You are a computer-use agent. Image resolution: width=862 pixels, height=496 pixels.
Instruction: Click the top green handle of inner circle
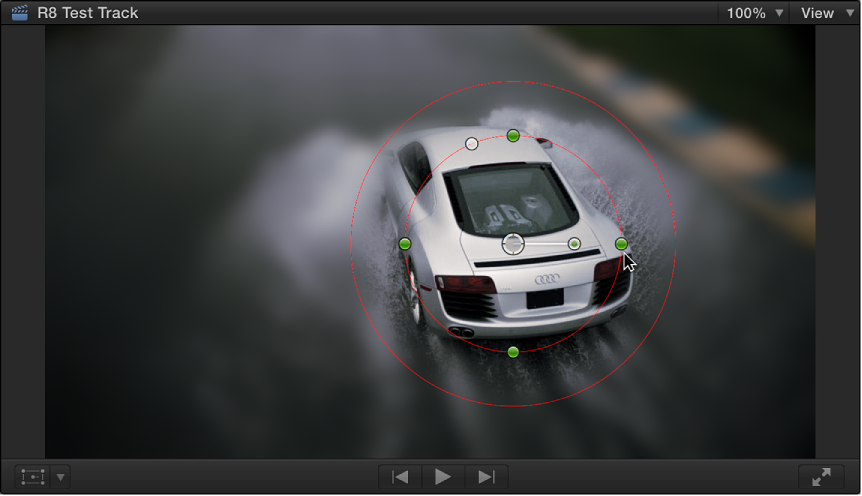[x=513, y=135]
